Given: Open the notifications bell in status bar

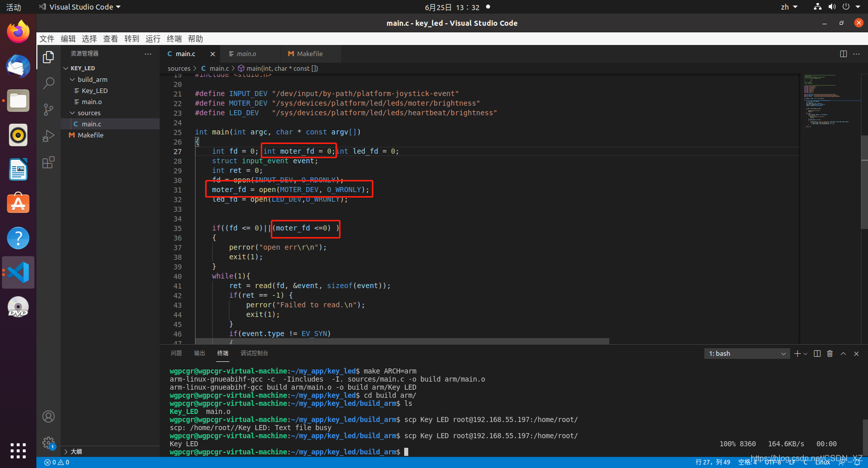Looking at the screenshot, I should (857, 462).
